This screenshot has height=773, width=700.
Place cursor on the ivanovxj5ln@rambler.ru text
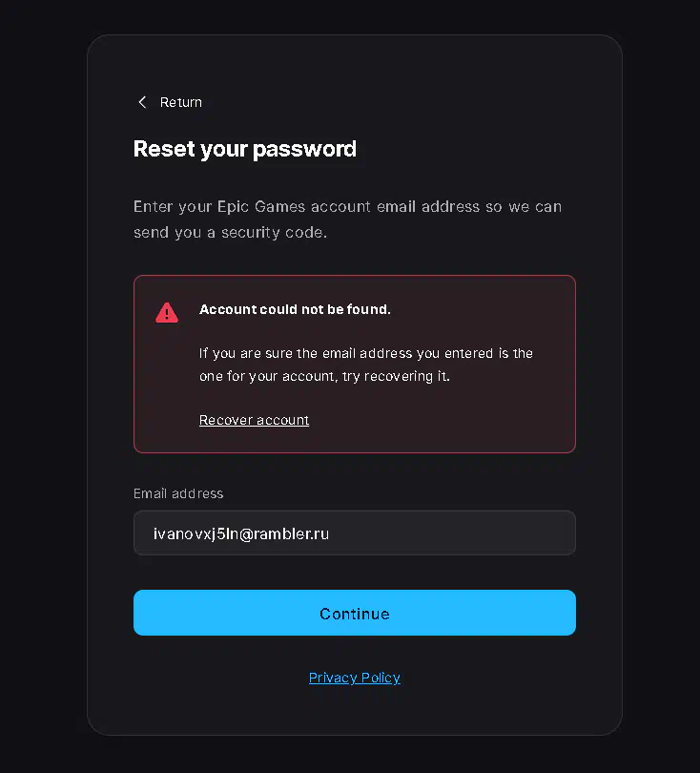(x=241, y=533)
